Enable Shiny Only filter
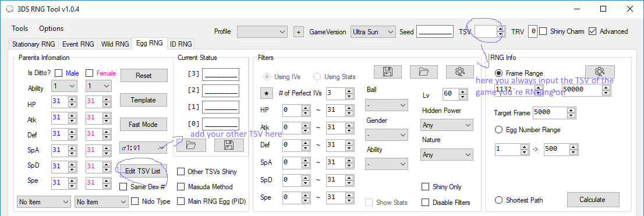The height and width of the screenshot is (216, 644). coord(426,186)
